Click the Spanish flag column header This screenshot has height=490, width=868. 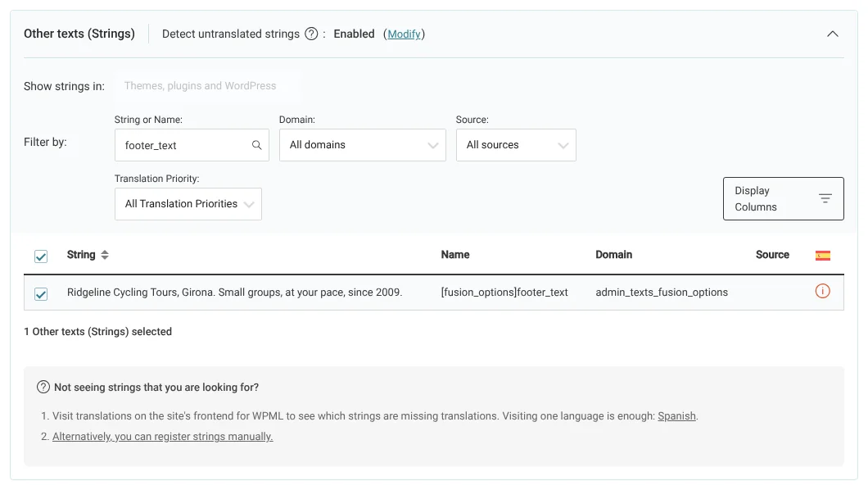point(823,256)
